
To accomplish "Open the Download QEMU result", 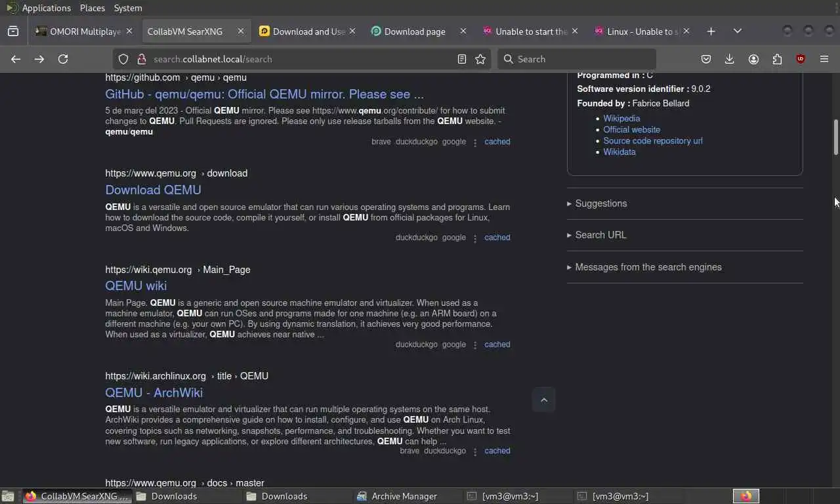I will [x=153, y=190].
